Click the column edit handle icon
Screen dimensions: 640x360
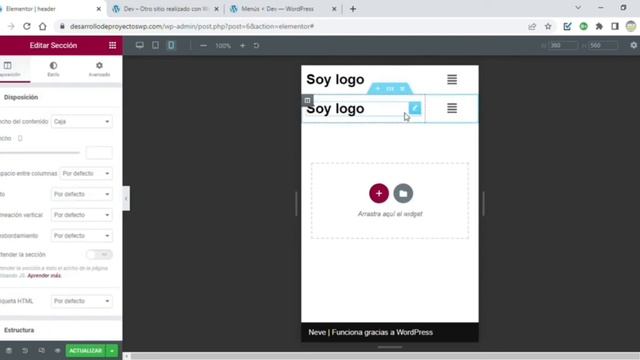(x=307, y=100)
